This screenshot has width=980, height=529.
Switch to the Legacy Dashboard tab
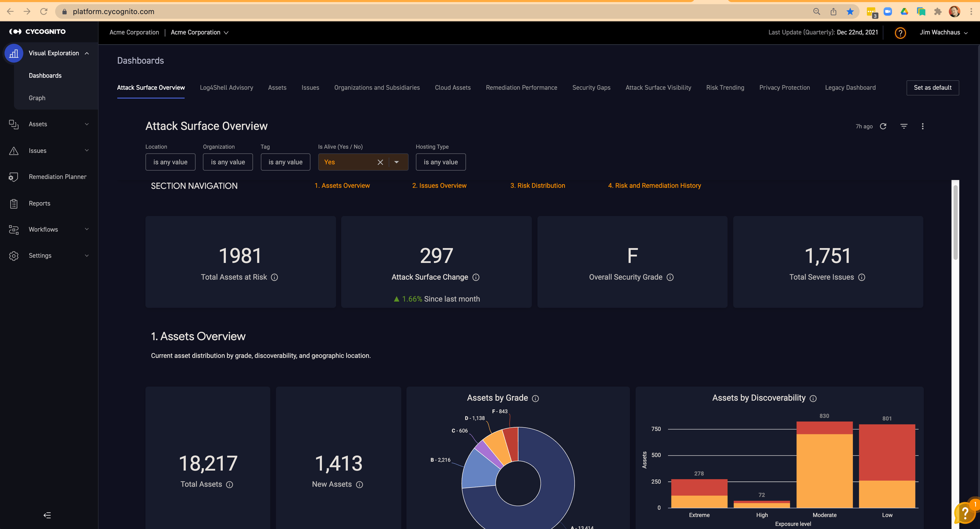click(850, 88)
